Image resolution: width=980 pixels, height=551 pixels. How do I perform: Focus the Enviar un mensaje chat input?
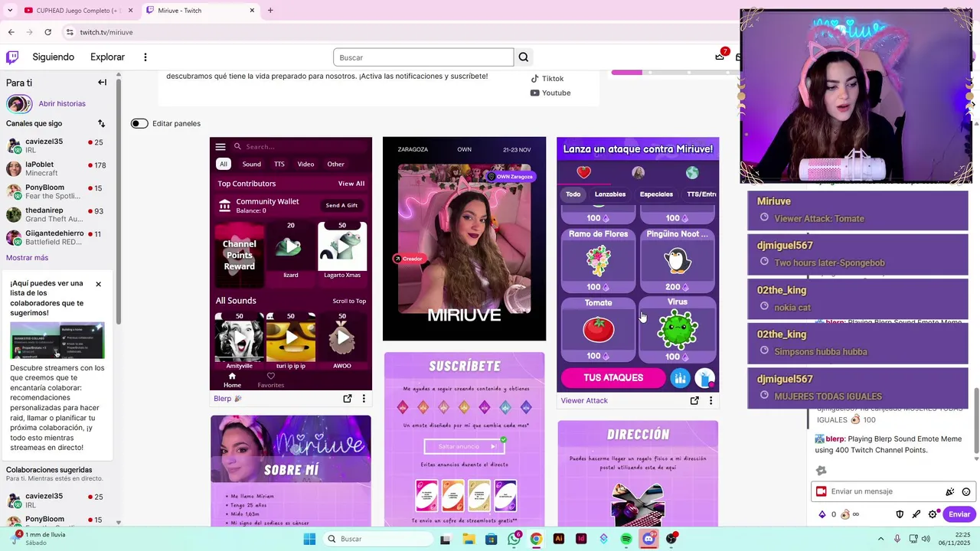[x=885, y=491]
